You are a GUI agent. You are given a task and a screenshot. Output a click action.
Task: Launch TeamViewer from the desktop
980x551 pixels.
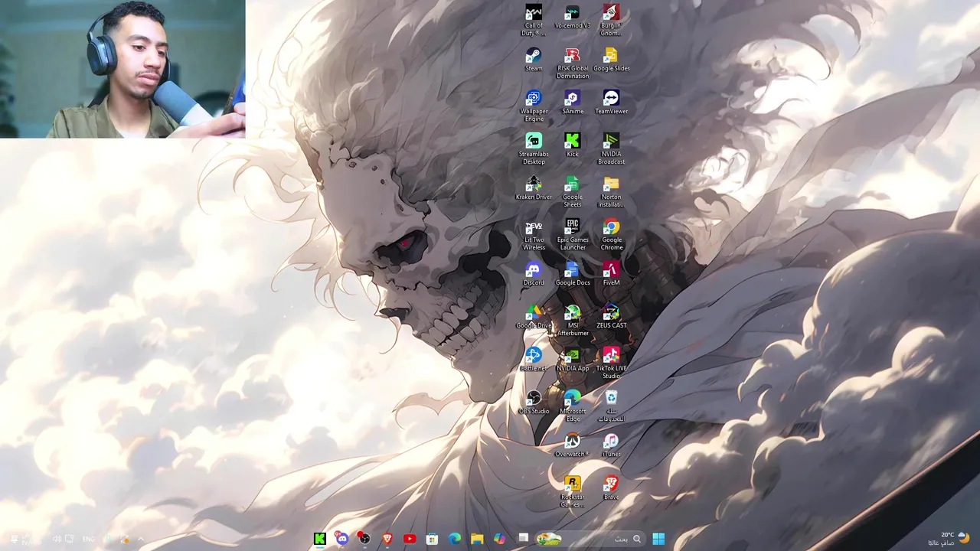611,103
